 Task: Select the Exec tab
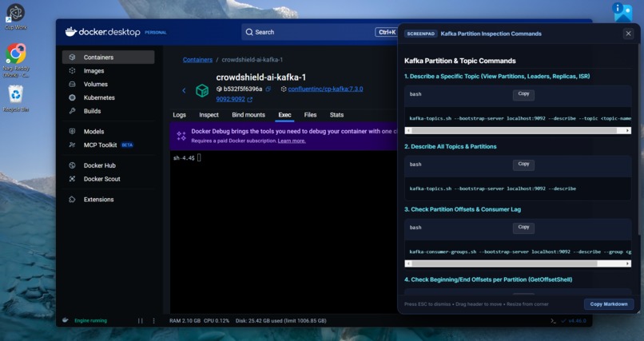pos(284,115)
